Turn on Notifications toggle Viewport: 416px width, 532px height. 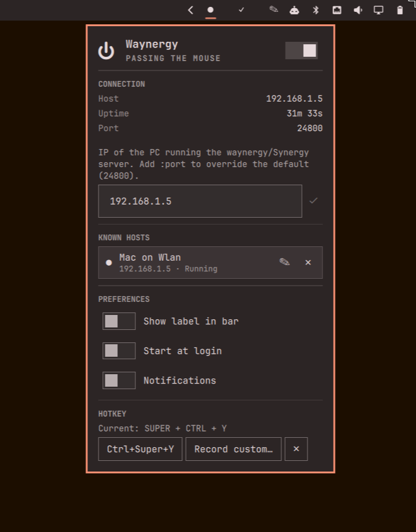tap(119, 380)
